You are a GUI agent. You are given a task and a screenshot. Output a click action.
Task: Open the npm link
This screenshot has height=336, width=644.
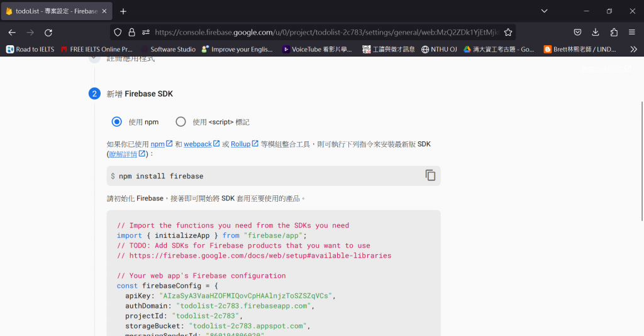pos(162,144)
